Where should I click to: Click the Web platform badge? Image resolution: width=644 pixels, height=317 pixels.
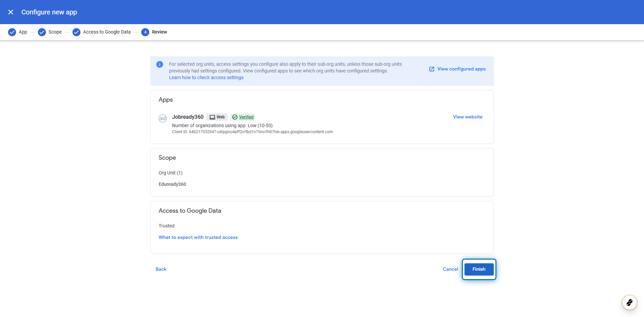pos(217,117)
